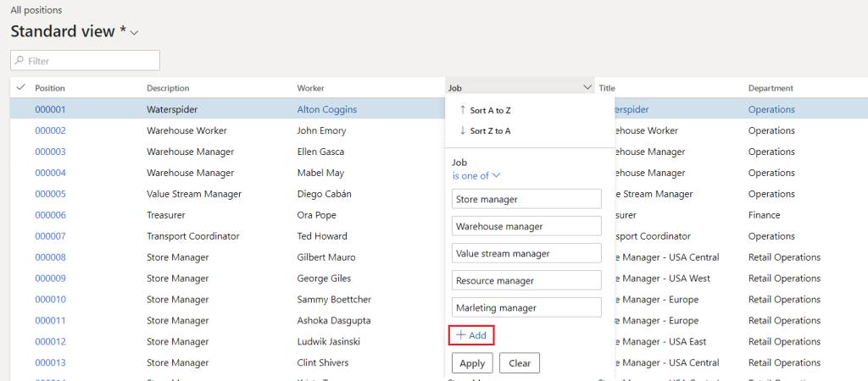
Task: Select the row for position 000008
Action: click(x=20, y=257)
